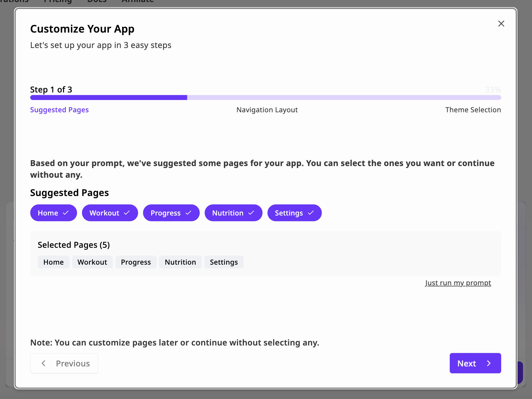
Task: Click the step progress bar
Action: (x=266, y=97)
